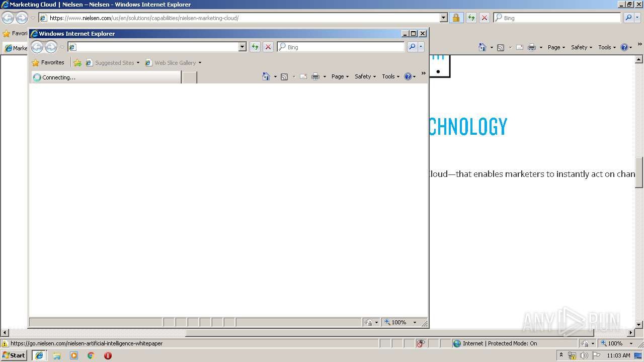Image resolution: width=644 pixels, height=362 pixels.
Task: Launch Google Chrome from taskbar
Action: (x=91, y=355)
